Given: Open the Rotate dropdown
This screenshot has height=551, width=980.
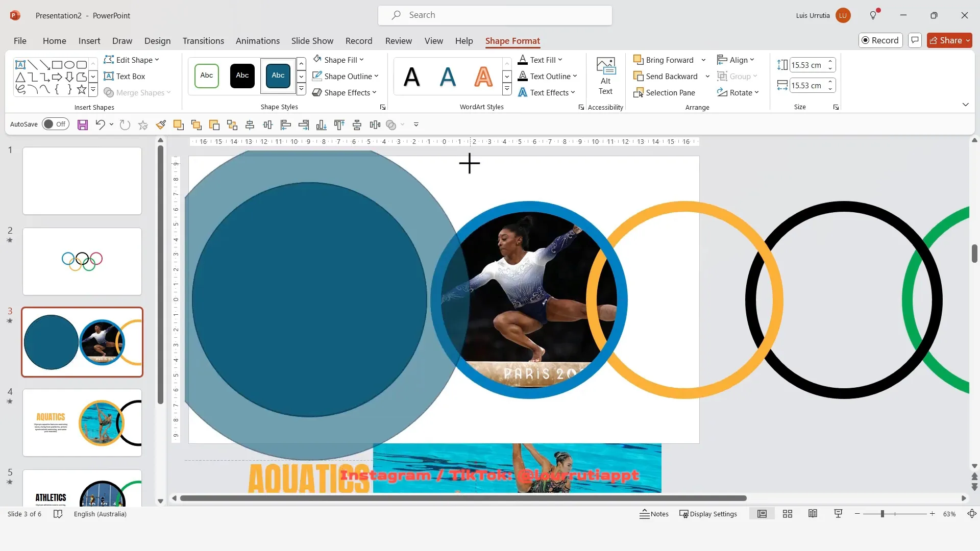Looking at the screenshot, I should tap(738, 92).
